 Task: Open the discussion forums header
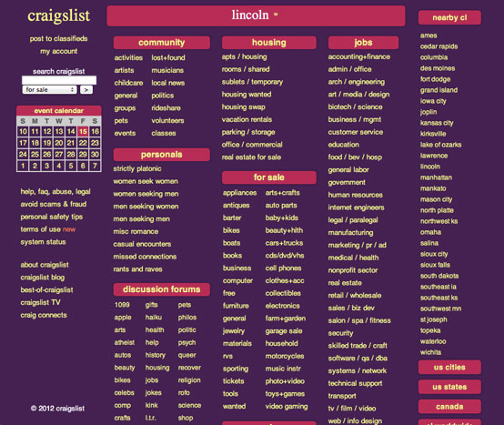[x=161, y=289]
